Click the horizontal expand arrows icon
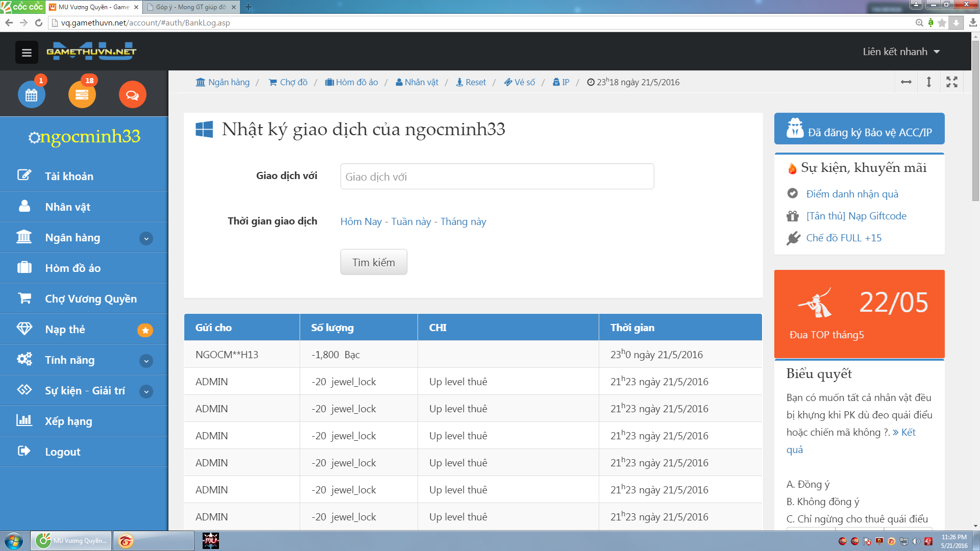Screen dimensions: 980x551 click(x=906, y=82)
